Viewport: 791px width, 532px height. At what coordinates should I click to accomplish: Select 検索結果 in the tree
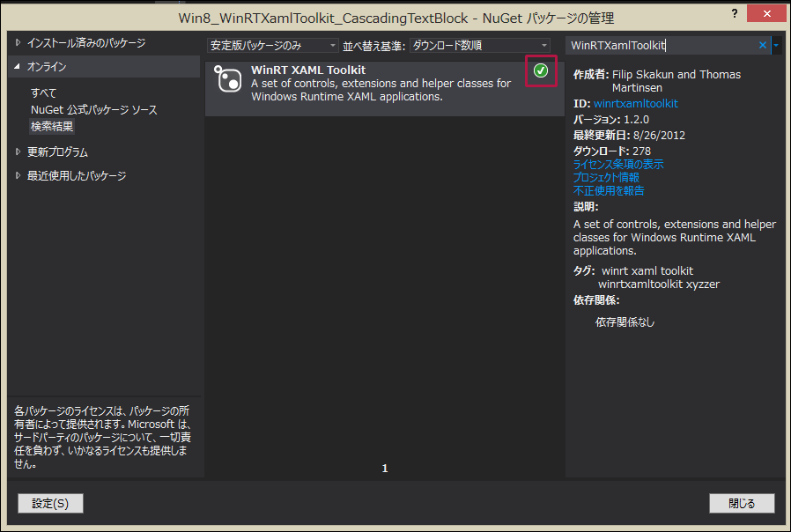52,126
